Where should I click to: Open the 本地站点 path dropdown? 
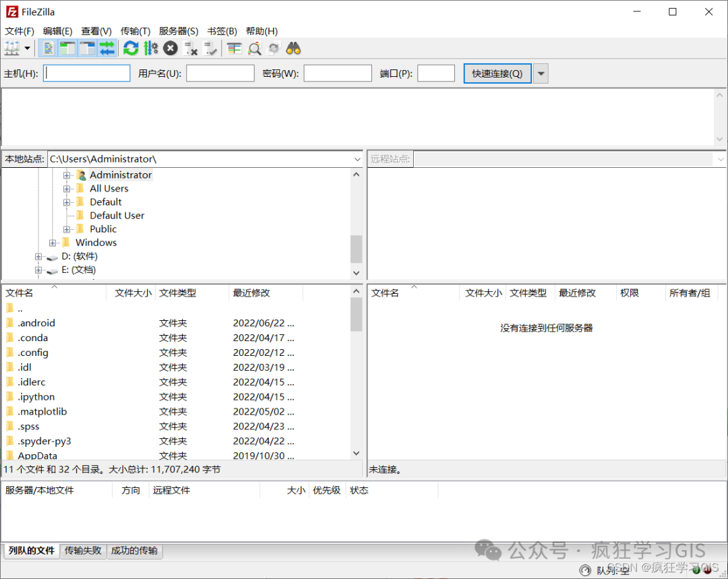(357, 159)
